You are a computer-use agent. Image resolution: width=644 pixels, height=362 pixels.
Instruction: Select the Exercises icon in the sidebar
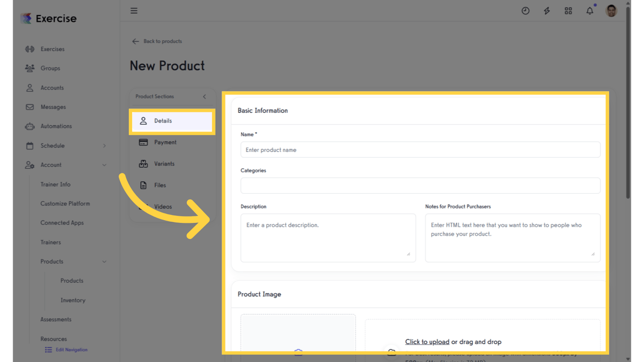point(29,49)
